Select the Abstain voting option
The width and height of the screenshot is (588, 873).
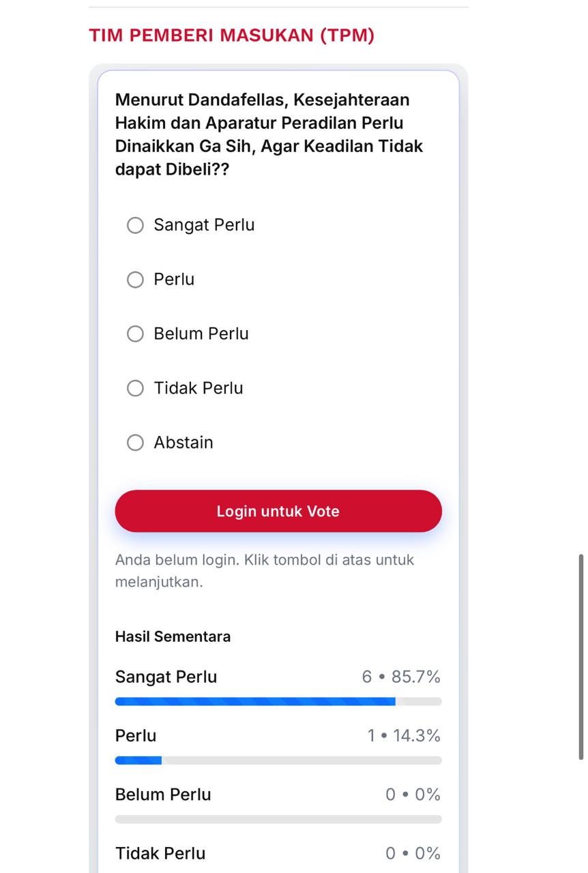click(x=134, y=443)
